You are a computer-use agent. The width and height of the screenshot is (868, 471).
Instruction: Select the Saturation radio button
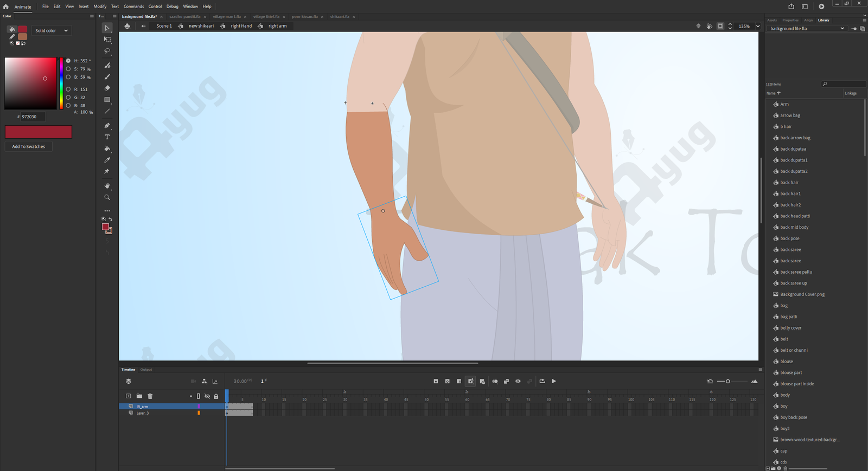68,69
